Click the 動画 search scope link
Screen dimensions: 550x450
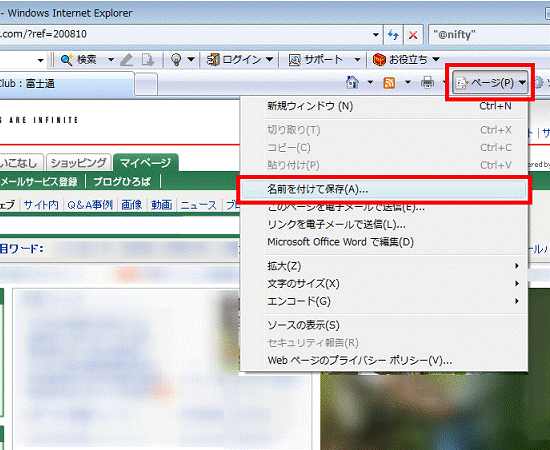(x=161, y=205)
